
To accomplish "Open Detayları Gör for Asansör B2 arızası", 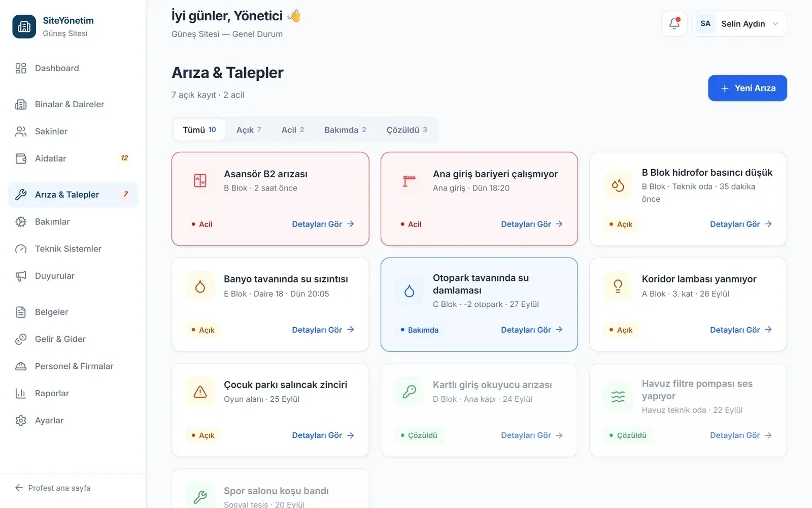I will pos(323,224).
